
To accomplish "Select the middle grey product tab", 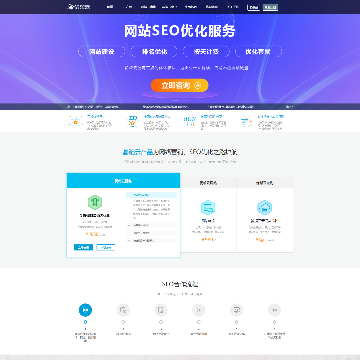I will click(208, 183).
